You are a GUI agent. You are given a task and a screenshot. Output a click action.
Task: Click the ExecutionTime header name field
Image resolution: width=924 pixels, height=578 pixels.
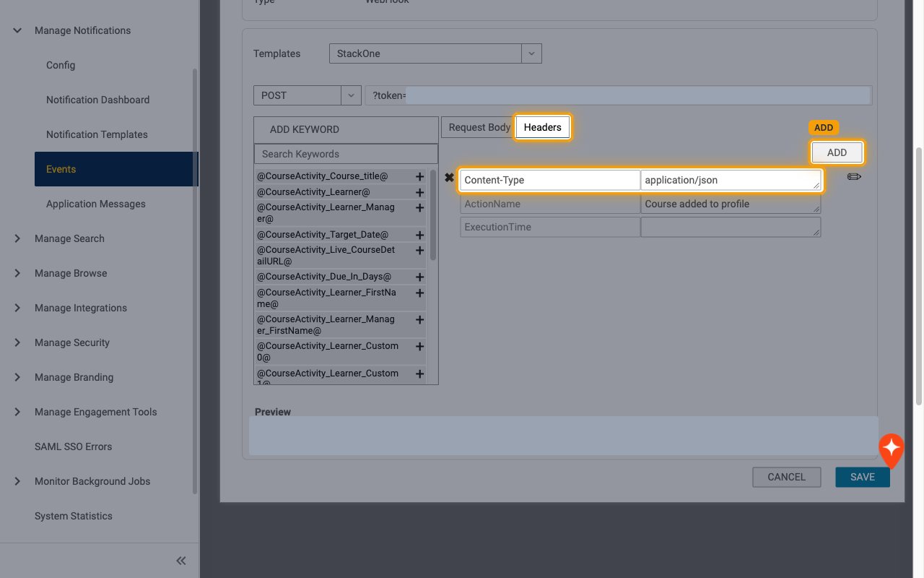(550, 227)
